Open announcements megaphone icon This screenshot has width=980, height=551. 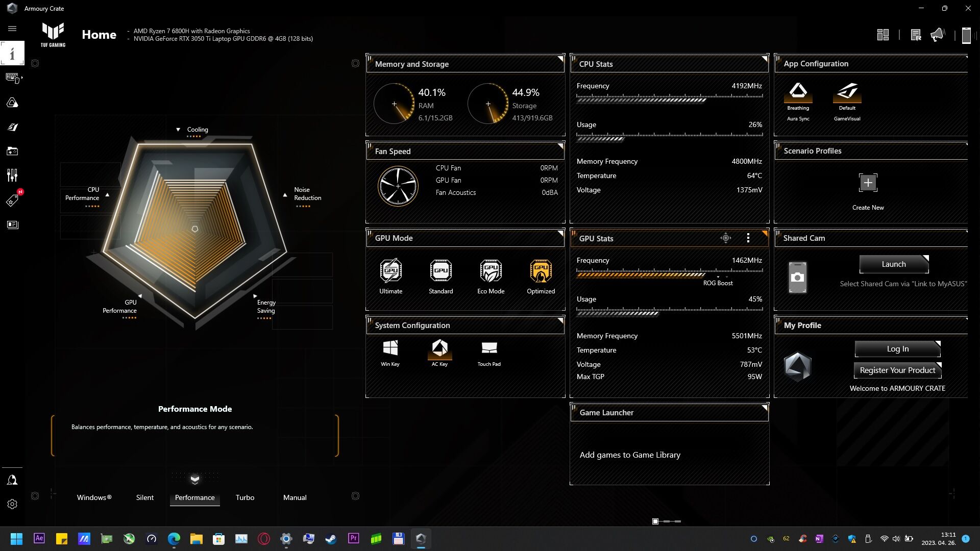[938, 35]
